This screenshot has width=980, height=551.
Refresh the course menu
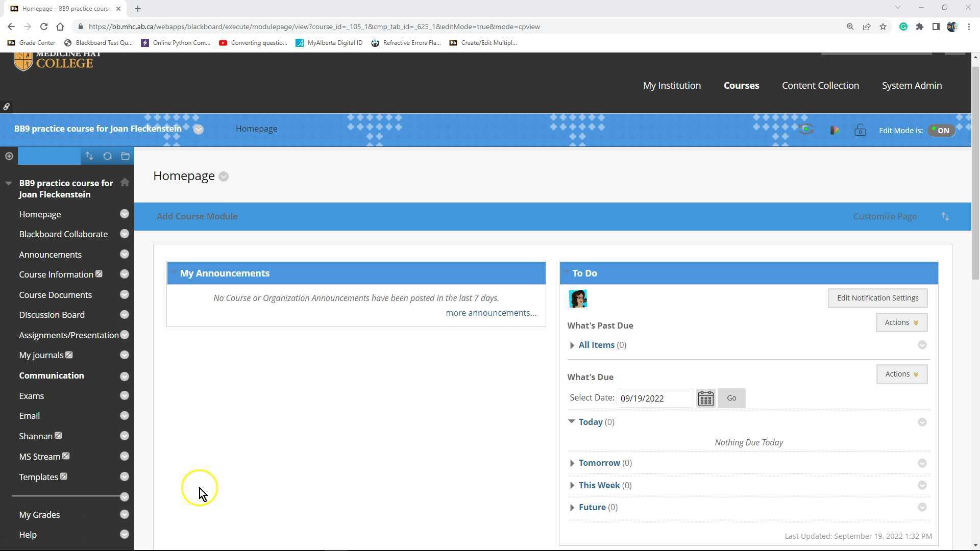(x=107, y=156)
